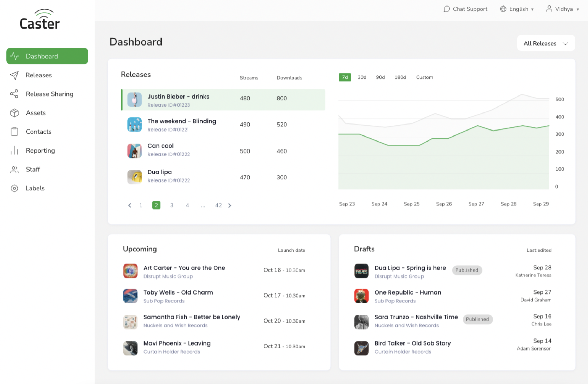
Task: Open One Republic Human artwork
Action: (x=361, y=296)
